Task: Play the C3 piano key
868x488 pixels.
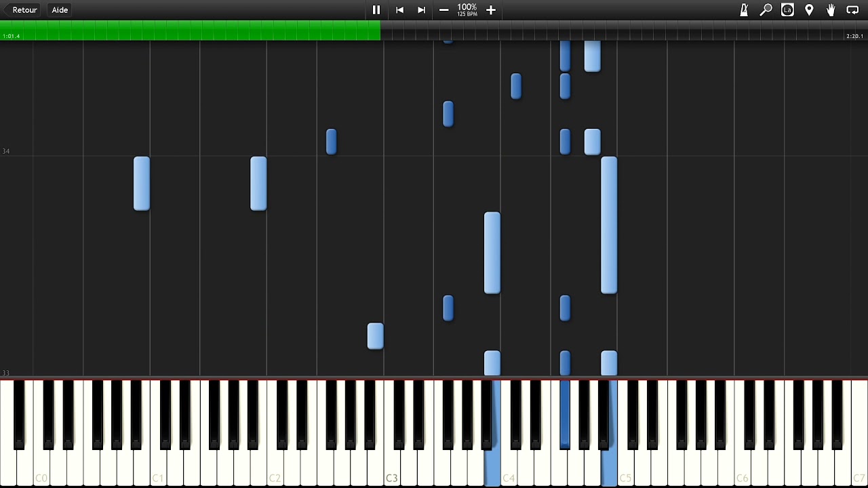Action: click(392, 468)
